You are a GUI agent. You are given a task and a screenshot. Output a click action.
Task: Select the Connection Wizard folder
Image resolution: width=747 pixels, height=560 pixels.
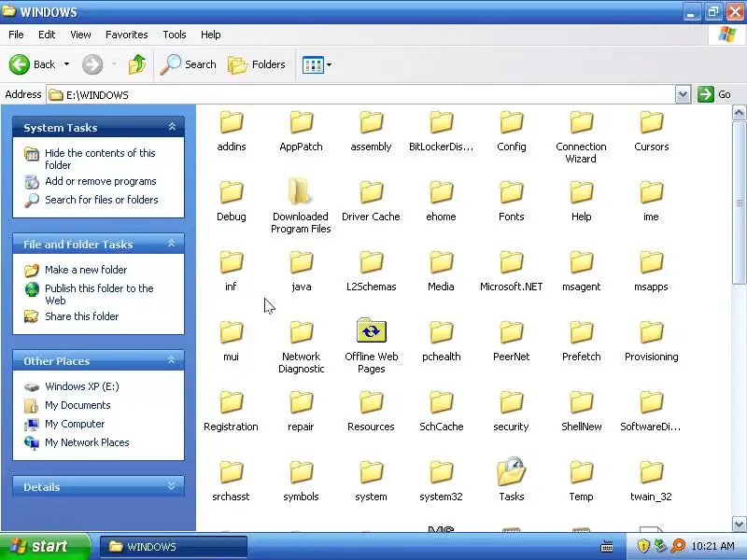[x=581, y=137]
